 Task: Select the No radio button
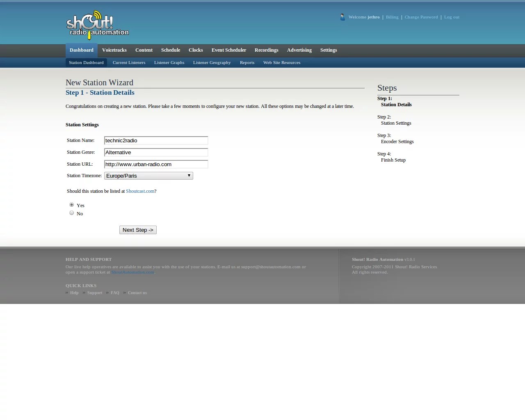[72, 213]
